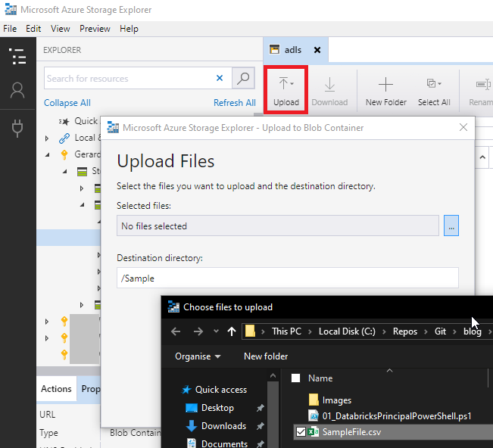Click the Download toolbar button

click(x=329, y=90)
